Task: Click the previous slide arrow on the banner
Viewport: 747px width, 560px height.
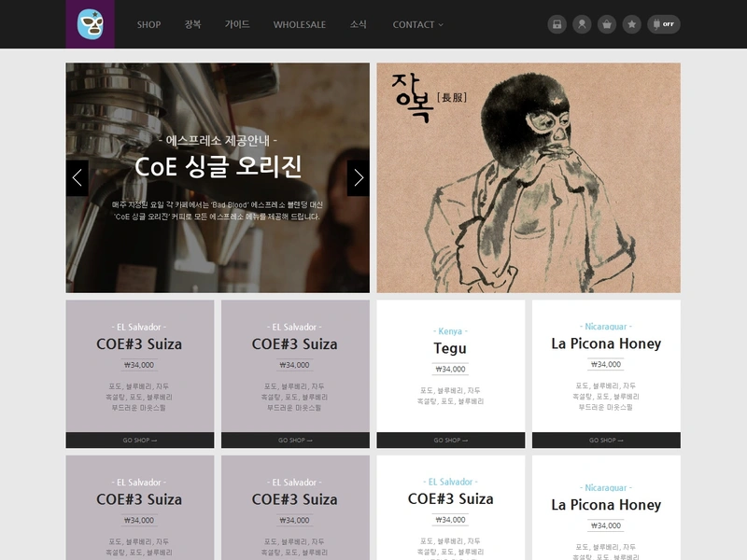Action: 76,177
